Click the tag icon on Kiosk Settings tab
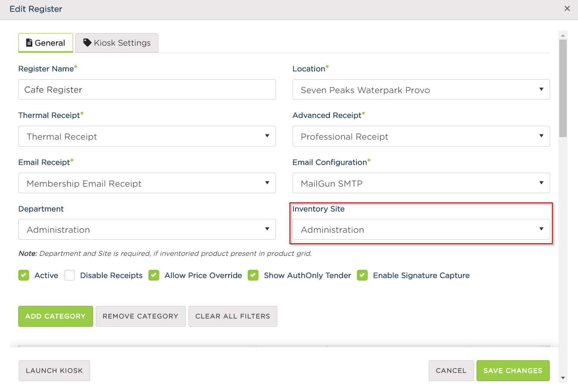This screenshot has width=578, height=392. [x=87, y=43]
